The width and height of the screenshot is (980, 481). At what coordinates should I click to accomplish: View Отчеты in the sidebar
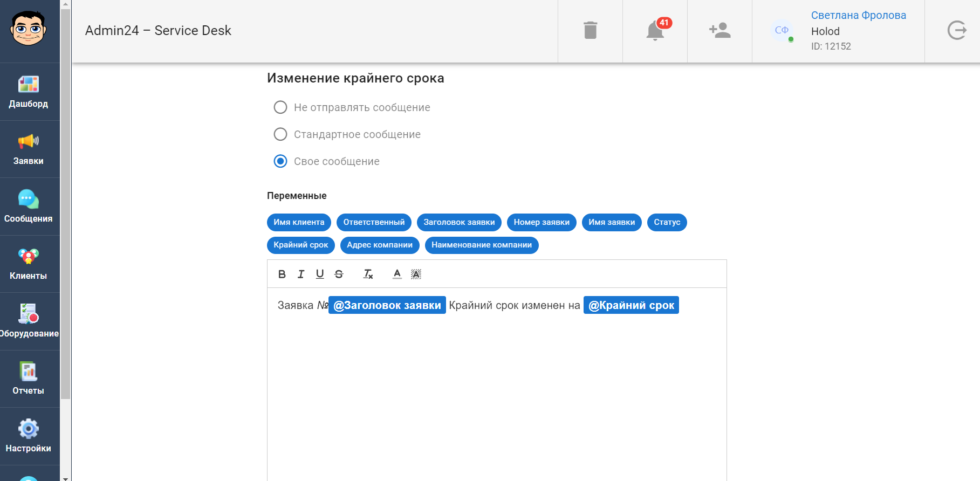(x=30, y=379)
